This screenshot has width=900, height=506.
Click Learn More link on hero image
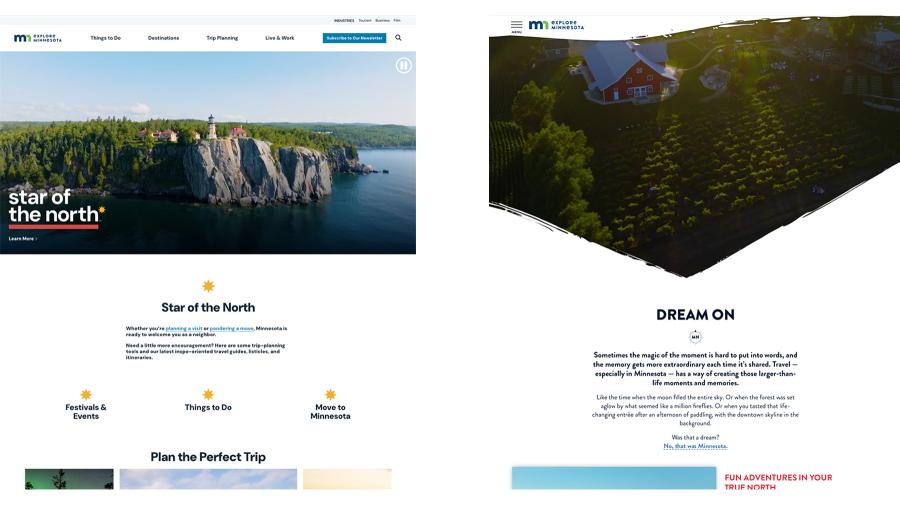tap(23, 239)
